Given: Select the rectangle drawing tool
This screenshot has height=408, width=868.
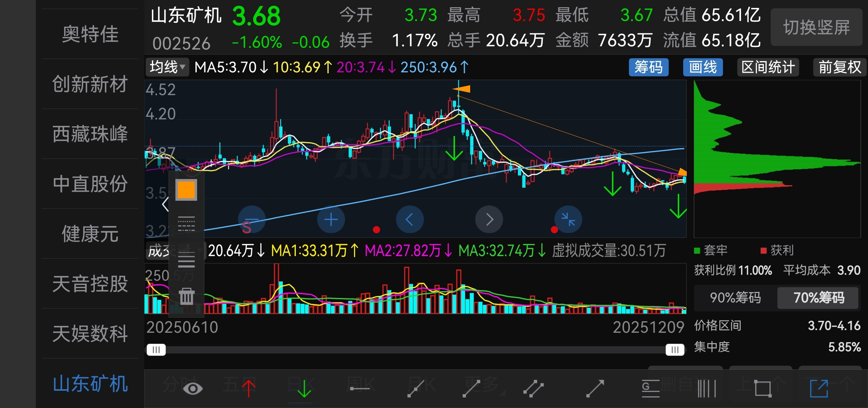Looking at the screenshot, I should coord(763,388).
